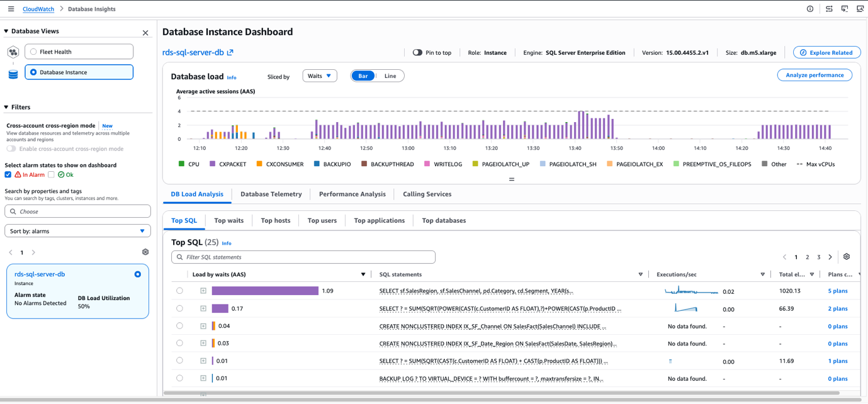Click Database load Info link

tap(232, 77)
